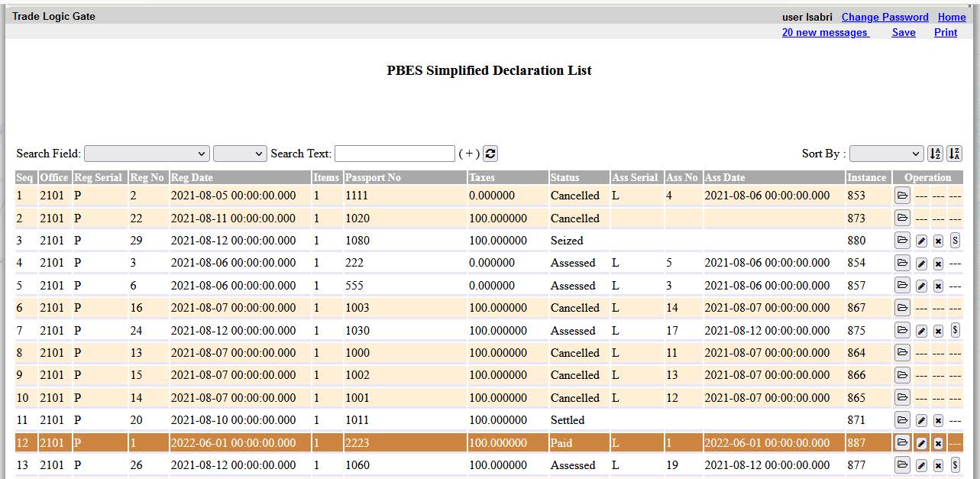Sort the list ascending A to Z
The width and height of the screenshot is (980, 479).
pos(935,154)
